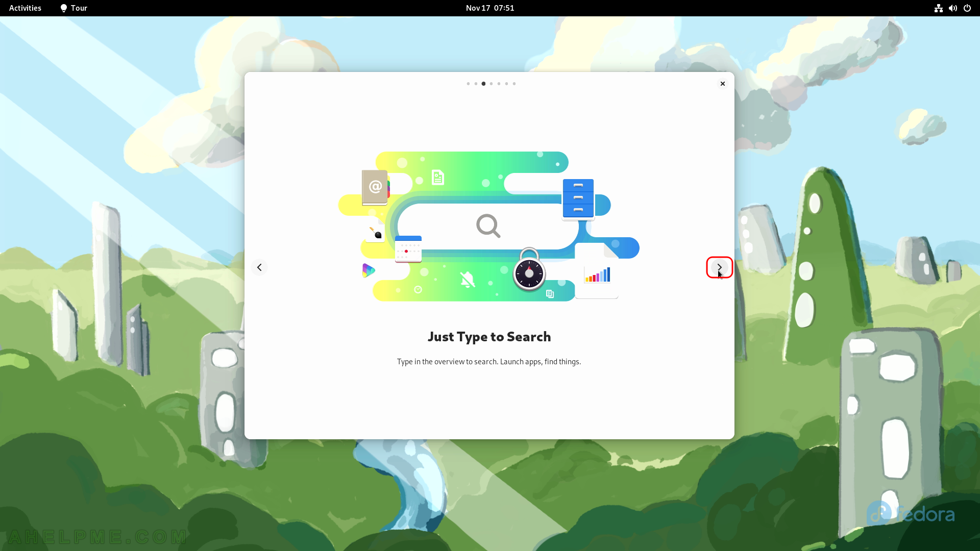Click the padlock dial icon
The image size is (980, 551).
coord(529,270)
